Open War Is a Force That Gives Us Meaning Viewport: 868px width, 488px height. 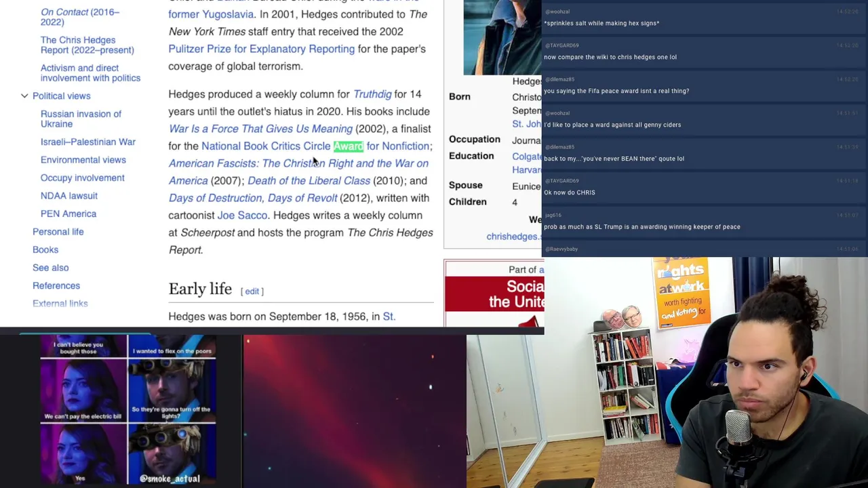(260, 129)
